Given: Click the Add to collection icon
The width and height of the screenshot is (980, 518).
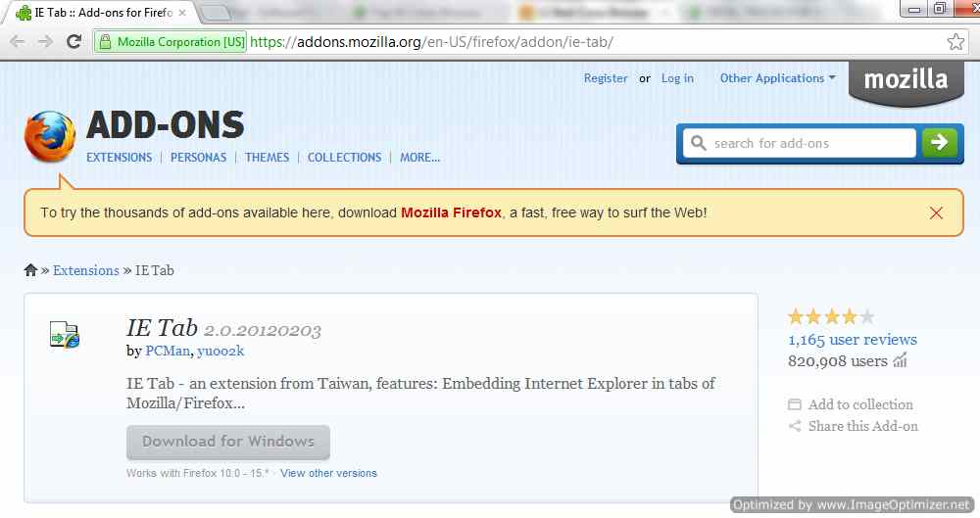Looking at the screenshot, I should [x=795, y=404].
